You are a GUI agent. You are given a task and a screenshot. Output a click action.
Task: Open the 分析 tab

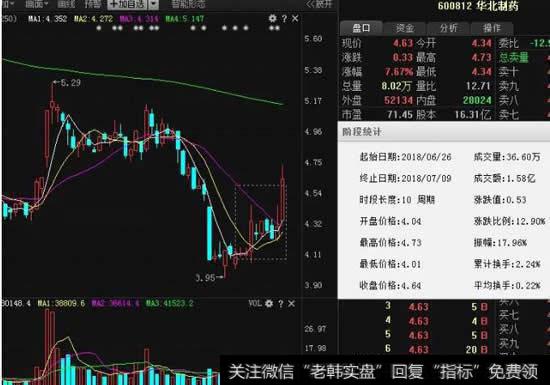point(448,28)
